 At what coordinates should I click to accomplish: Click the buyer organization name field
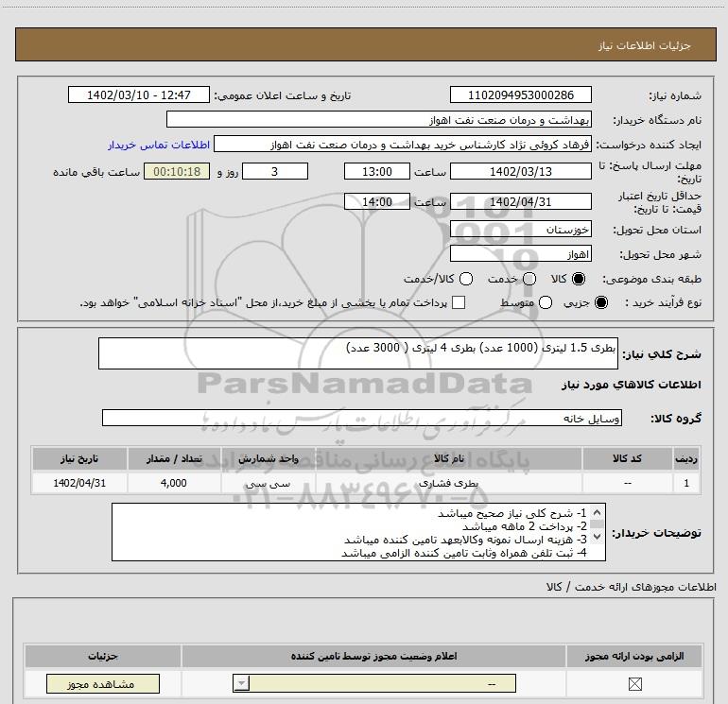[379, 120]
